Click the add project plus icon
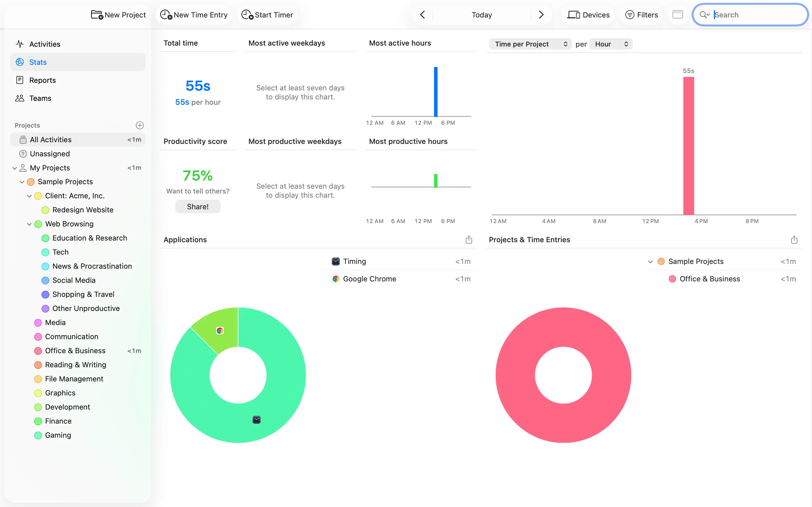Screen dimensions: 812x507 pyautogui.click(x=140, y=125)
